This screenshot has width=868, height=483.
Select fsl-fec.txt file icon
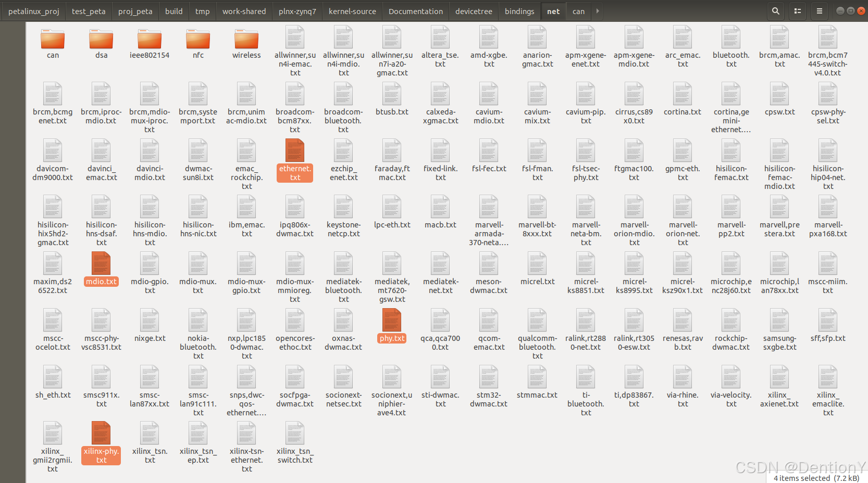tap(489, 150)
